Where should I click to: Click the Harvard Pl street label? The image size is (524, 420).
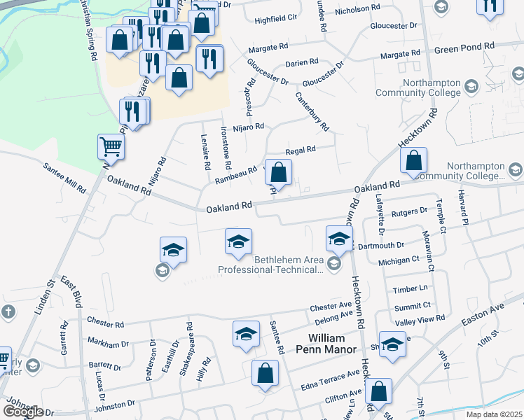point(462,208)
